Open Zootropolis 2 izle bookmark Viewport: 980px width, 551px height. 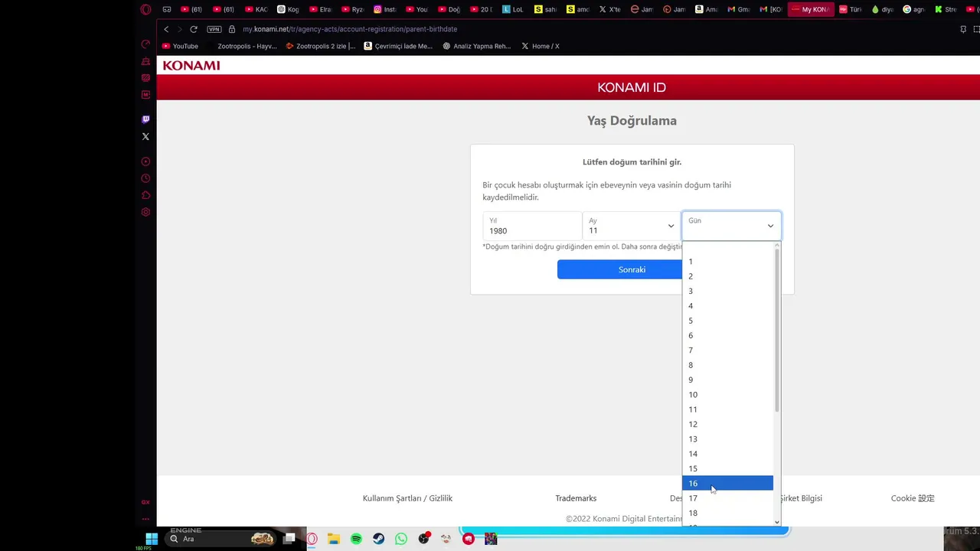(321, 46)
